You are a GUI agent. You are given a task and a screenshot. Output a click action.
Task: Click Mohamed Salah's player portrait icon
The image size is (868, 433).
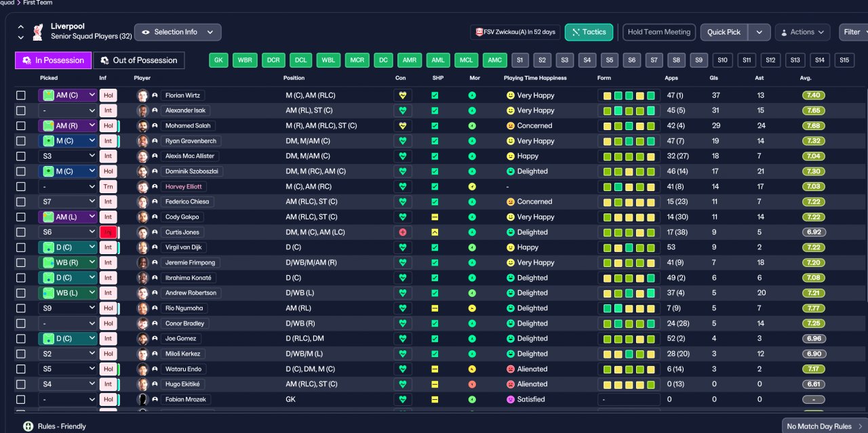pyautogui.click(x=142, y=126)
